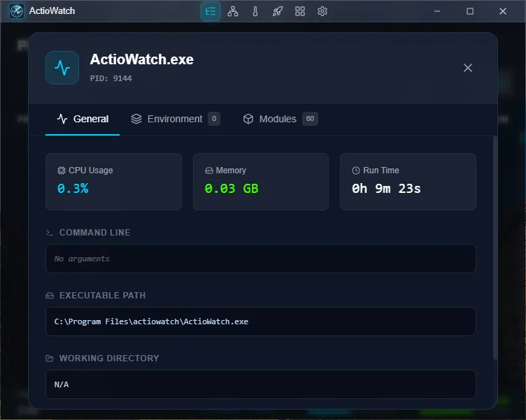Open the grid dashboard view icon
Image resolution: width=526 pixels, height=420 pixels.
coord(300,11)
